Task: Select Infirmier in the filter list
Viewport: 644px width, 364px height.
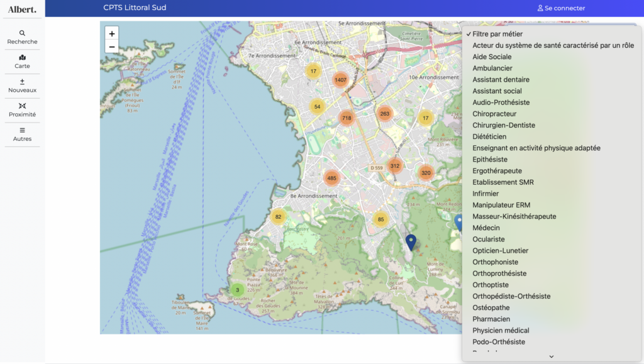Action: tap(486, 194)
